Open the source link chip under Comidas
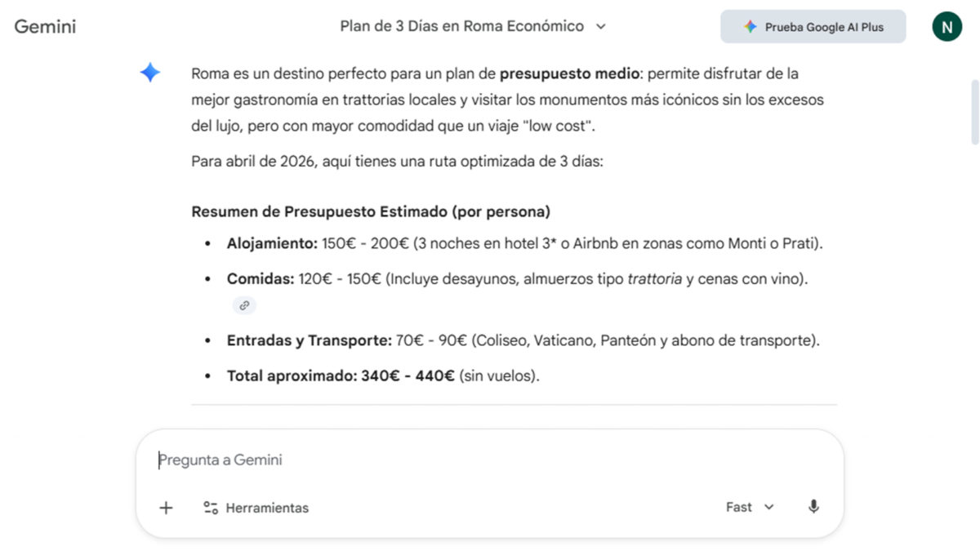 click(x=244, y=305)
